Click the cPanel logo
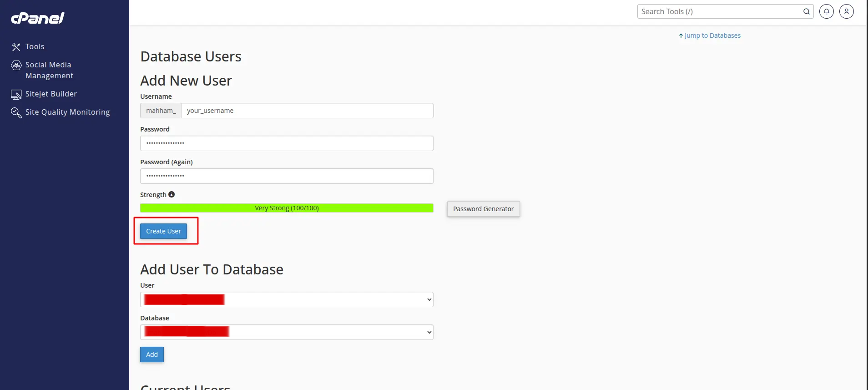Viewport: 868px width, 390px height. click(38, 18)
